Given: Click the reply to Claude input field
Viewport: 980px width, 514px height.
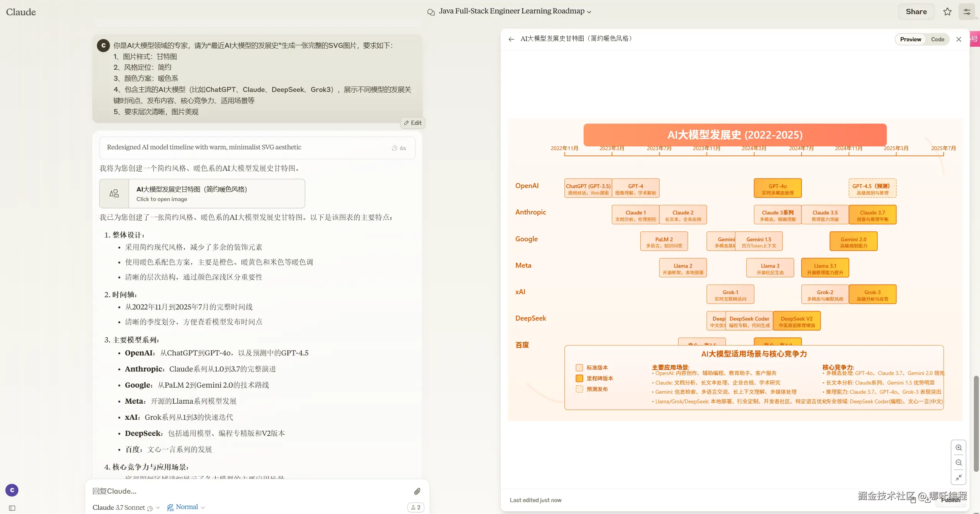Looking at the screenshot, I should 249,491.
